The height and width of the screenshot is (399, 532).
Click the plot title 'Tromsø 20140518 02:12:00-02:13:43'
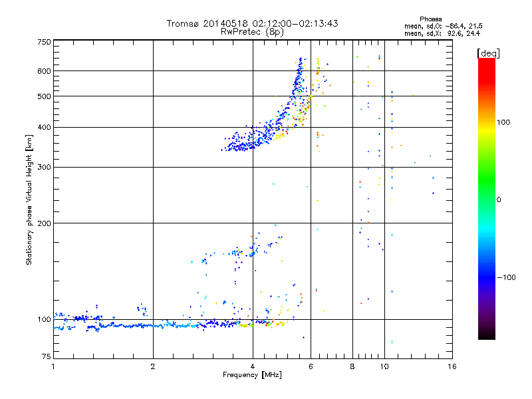click(x=252, y=23)
